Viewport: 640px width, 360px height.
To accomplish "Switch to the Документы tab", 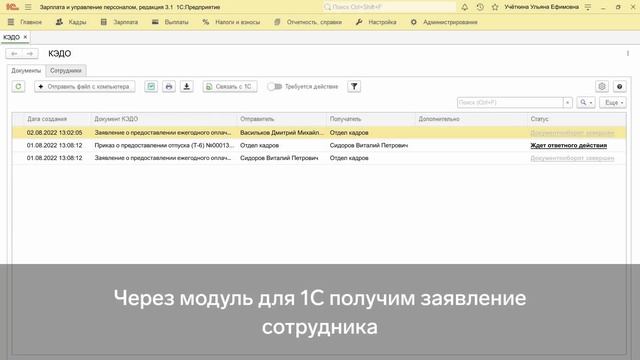I will [x=26, y=71].
